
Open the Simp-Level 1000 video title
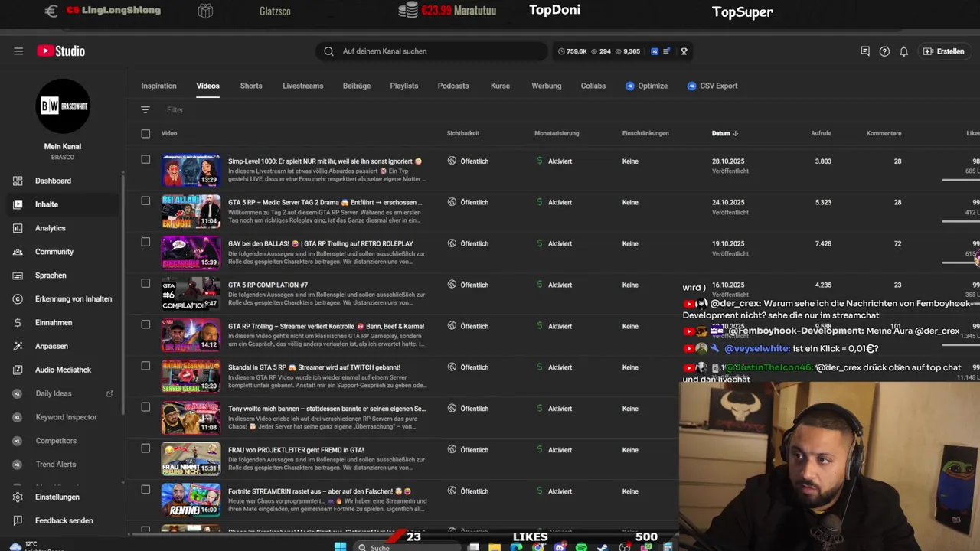[325, 161]
